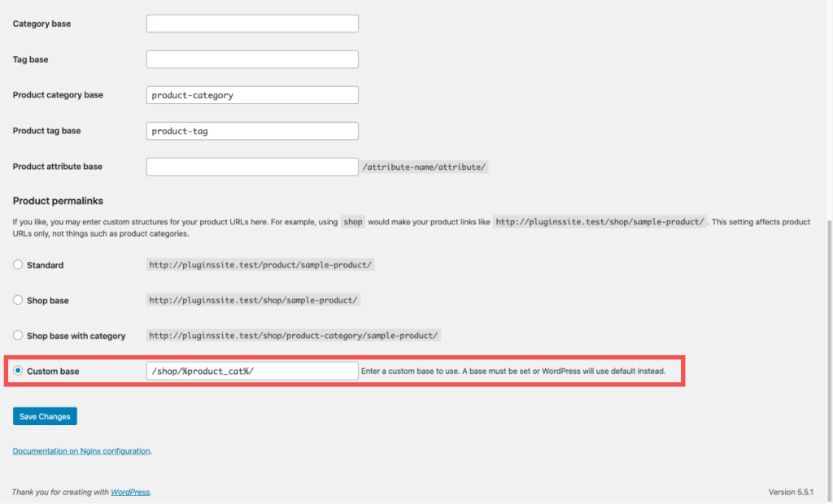Image resolution: width=833 pixels, height=504 pixels.
Task: Select the Standard permalink option
Action: pos(17,264)
